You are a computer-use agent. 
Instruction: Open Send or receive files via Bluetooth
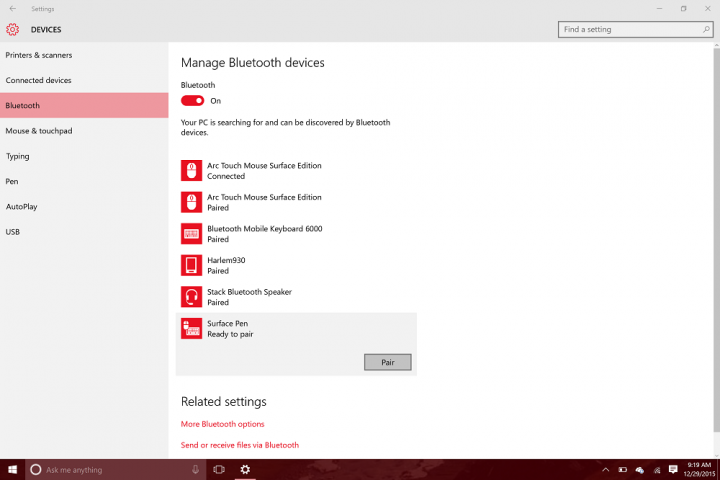click(240, 445)
